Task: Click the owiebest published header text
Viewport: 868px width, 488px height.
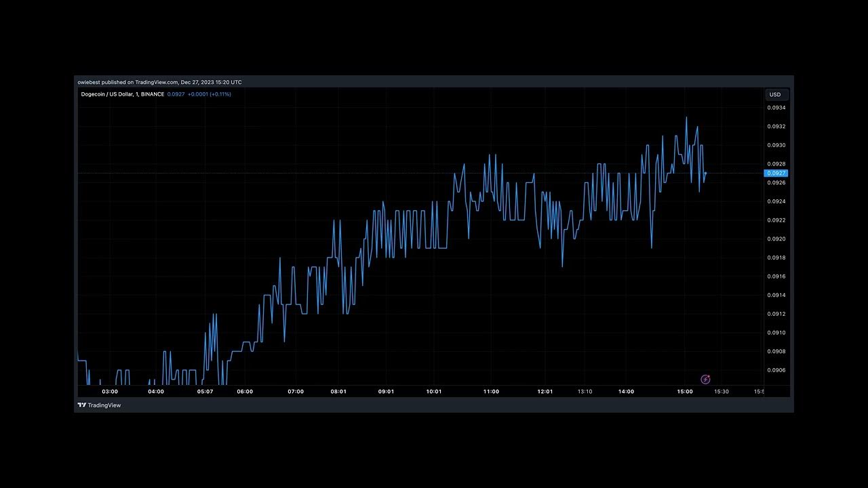Action: click(x=159, y=82)
